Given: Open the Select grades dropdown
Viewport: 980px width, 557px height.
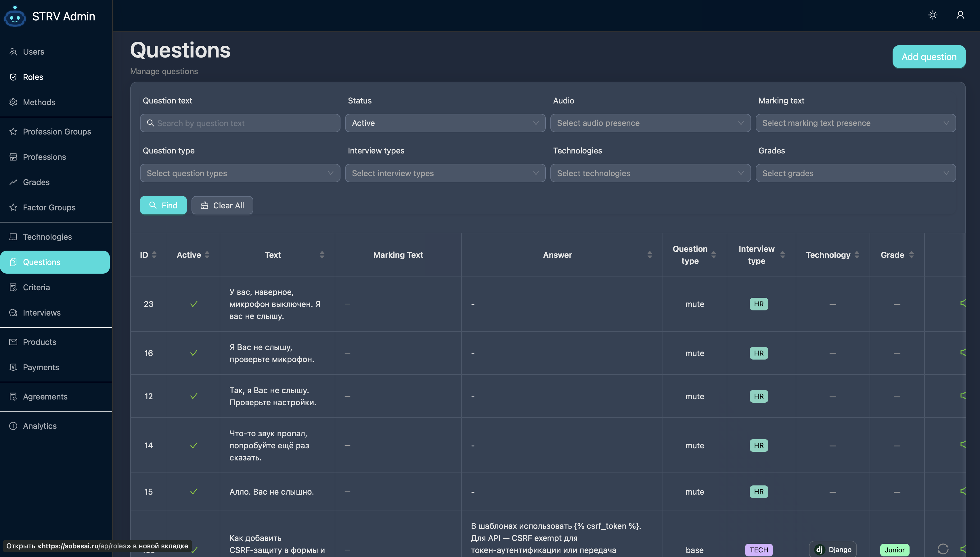Looking at the screenshot, I should coord(855,173).
